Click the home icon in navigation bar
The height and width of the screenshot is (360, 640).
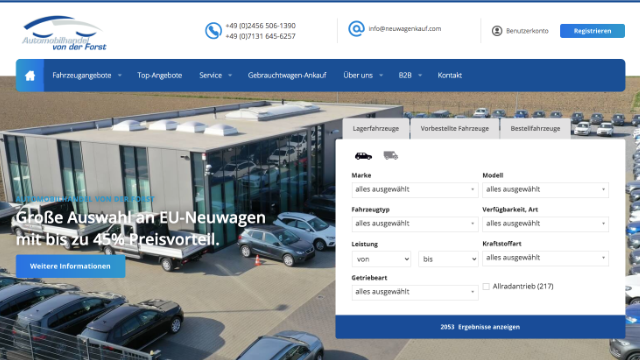[30, 76]
